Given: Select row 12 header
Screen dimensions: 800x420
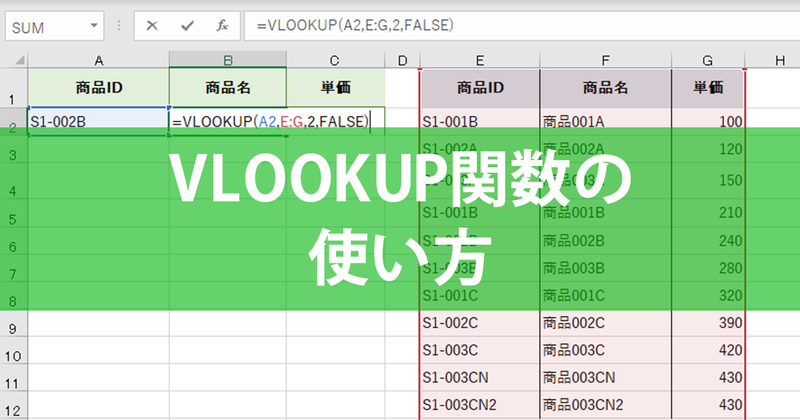Looking at the screenshot, I should tap(13, 405).
